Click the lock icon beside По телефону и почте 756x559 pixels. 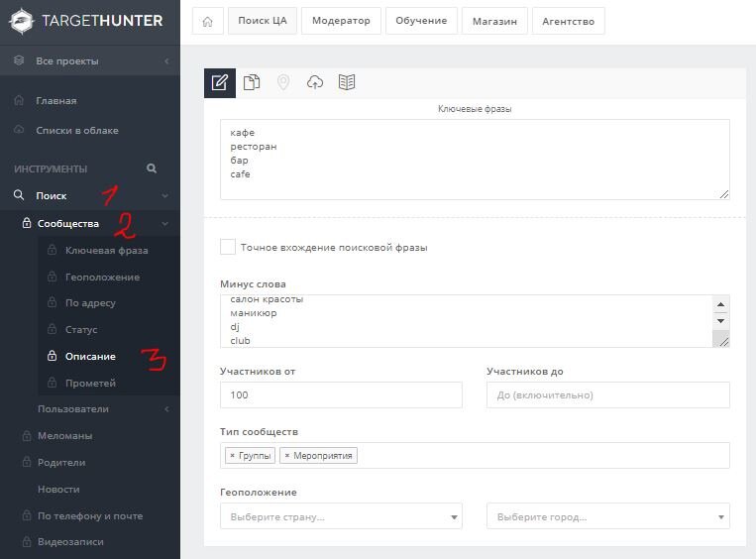coord(27,515)
